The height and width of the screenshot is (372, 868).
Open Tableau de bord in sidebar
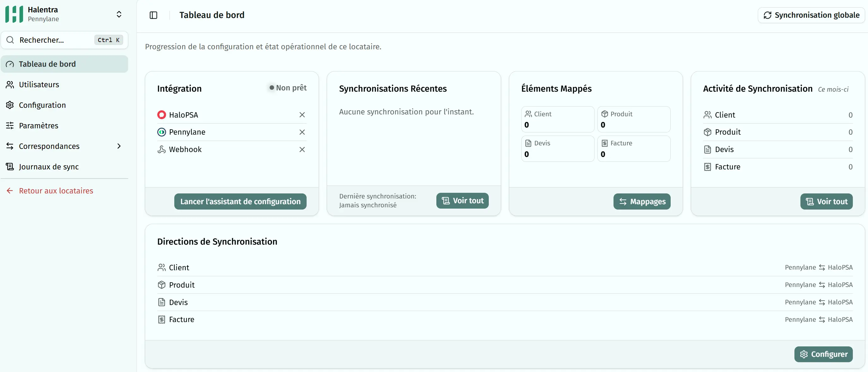point(64,64)
